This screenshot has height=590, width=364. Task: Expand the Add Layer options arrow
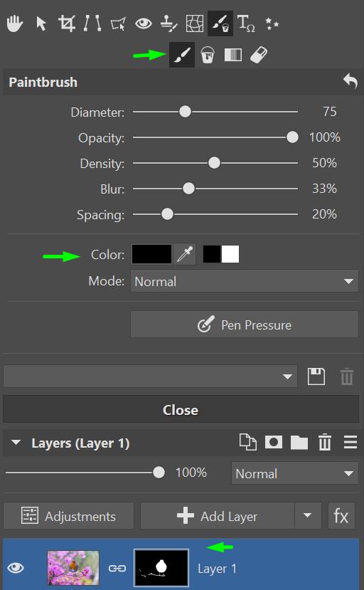pos(308,515)
